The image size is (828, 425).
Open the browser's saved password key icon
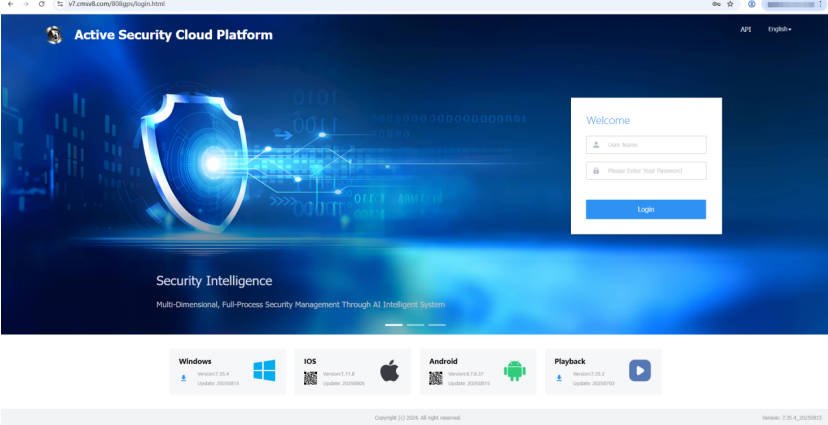pyautogui.click(x=716, y=5)
